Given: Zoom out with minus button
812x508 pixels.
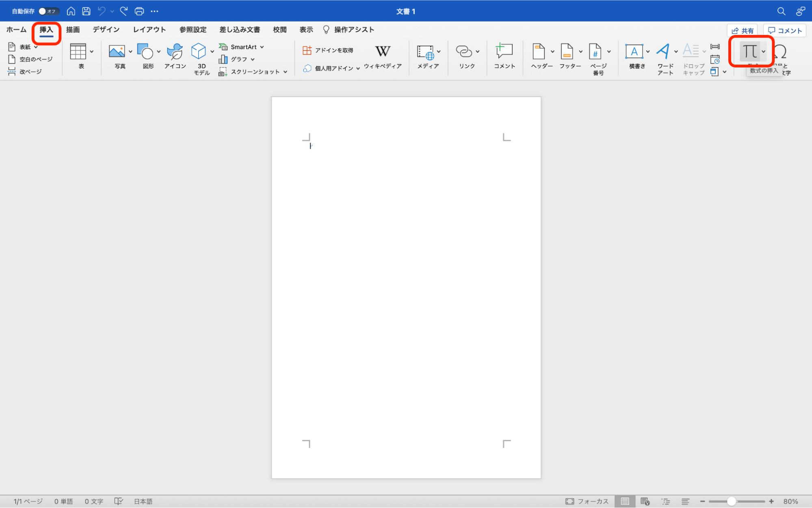Looking at the screenshot, I should (x=702, y=501).
